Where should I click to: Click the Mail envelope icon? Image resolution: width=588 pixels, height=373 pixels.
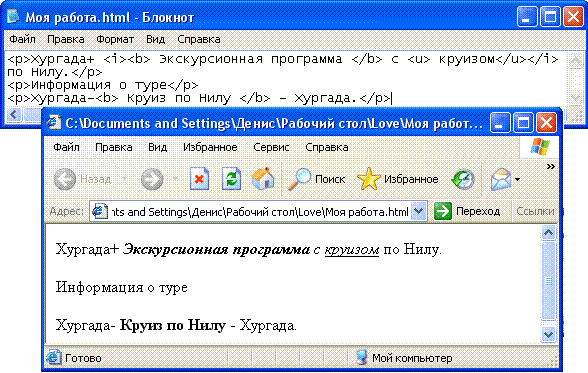point(501,179)
